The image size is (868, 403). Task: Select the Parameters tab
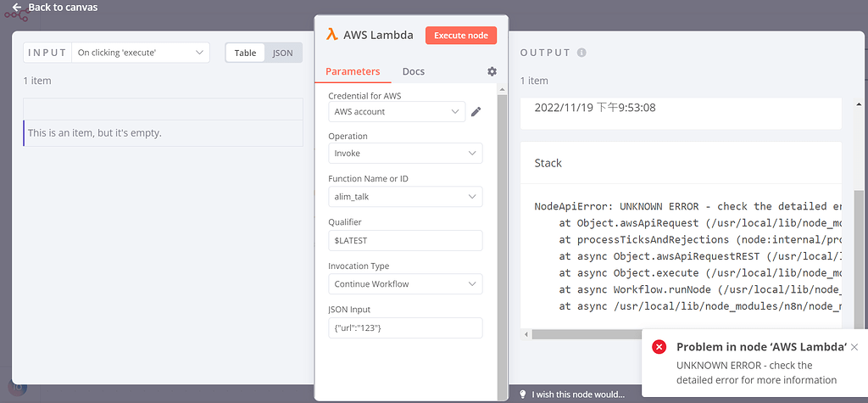353,71
